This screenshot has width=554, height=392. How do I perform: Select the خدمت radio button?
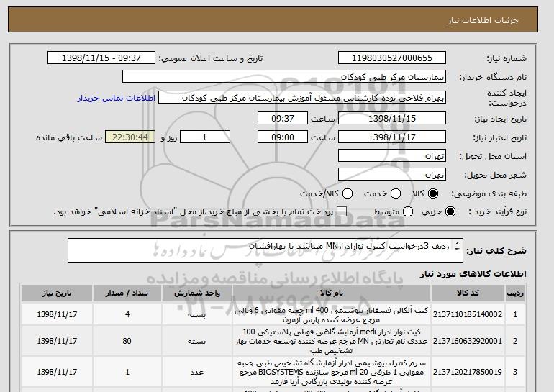[x=396, y=193]
